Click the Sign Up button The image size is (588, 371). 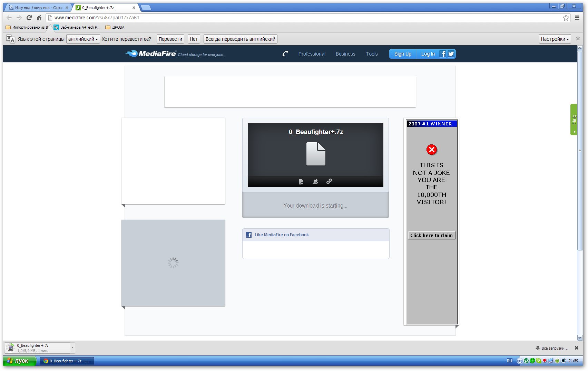click(403, 54)
